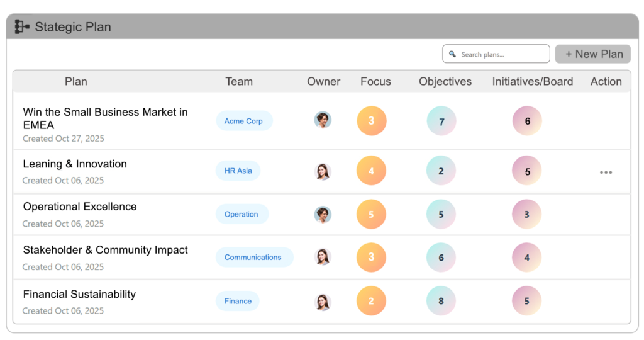The height and width of the screenshot is (340, 644).
Task: Click the Objectives count badge for Stakeholder & Community Impact
Action: pyautogui.click(x=441, y=257)
